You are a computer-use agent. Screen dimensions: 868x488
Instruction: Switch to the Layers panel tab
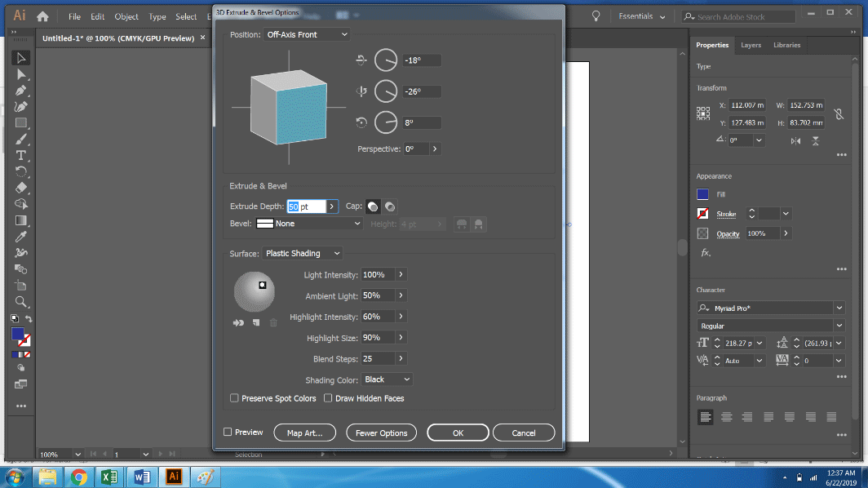751,45
